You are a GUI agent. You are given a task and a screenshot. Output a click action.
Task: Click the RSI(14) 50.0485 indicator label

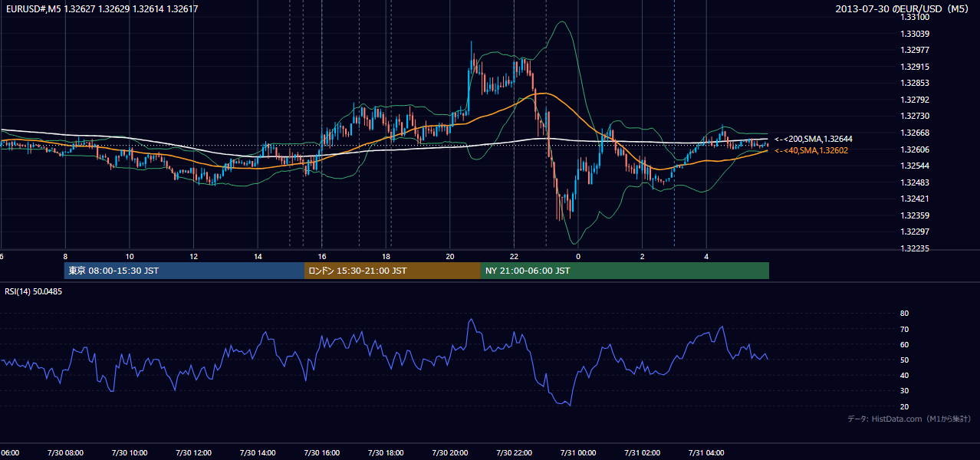[x=34, y=291]
